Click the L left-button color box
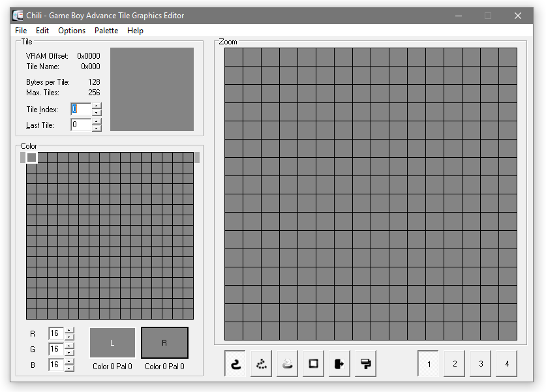The height and width of the screenshot is (392, 546). point(113,342)
